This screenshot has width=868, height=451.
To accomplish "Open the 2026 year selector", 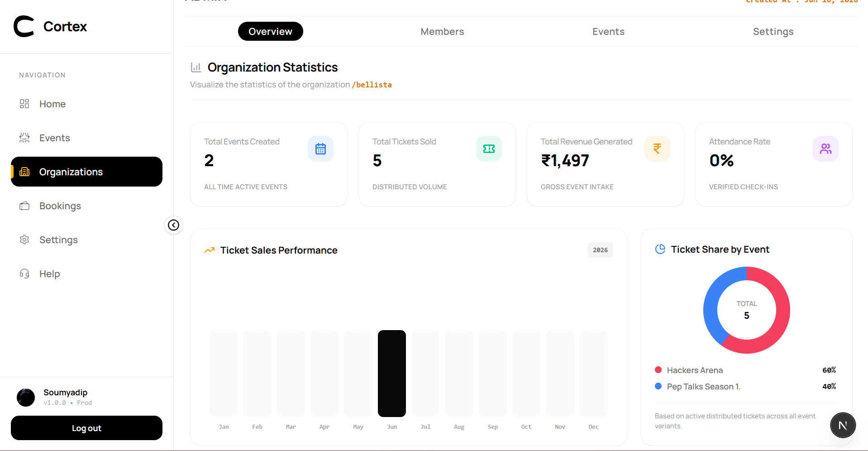I will pyautogui.click(x=600, y=250).
